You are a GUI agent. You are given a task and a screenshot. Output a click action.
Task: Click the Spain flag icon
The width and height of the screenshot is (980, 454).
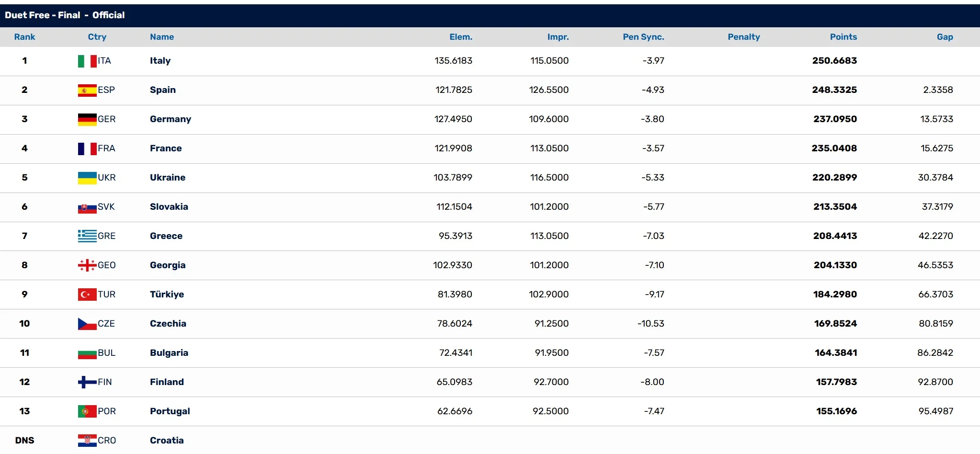pyautogui.click(x=87, y=90)
